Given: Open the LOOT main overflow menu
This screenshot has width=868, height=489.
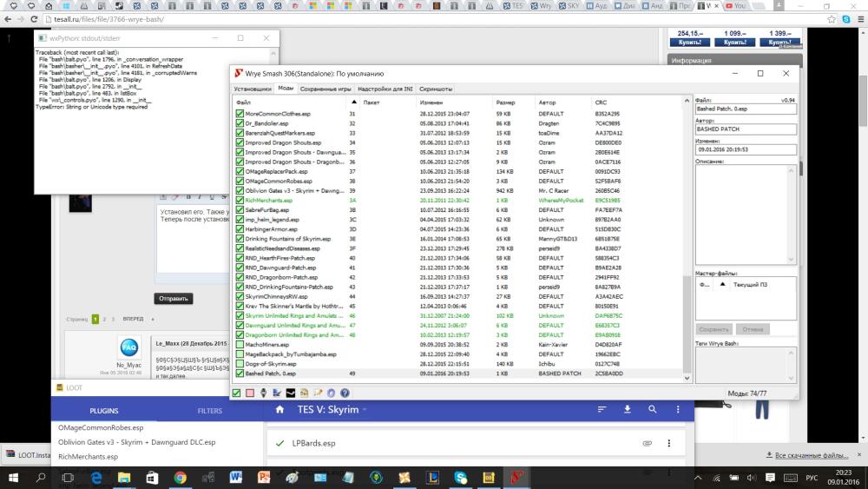Looking at the screenshot, I should coord(678,409).
